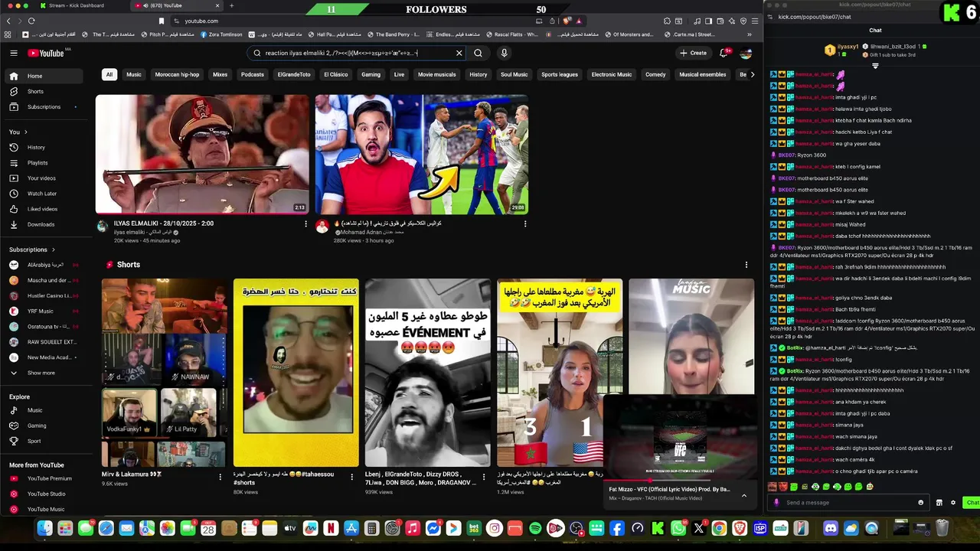Image resolution: width=980 pixels, height=551 pixels.
Task: Open the Create menu
Action: [693, 53]
